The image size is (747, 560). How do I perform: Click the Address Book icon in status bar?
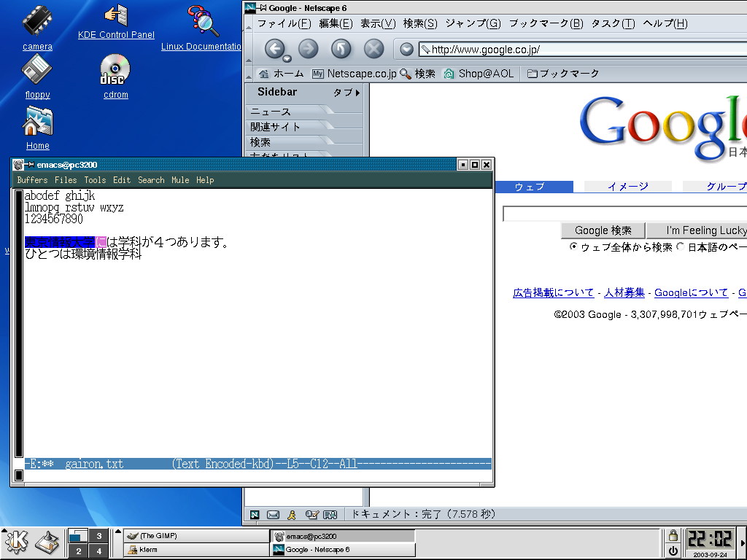coord(330,514)
